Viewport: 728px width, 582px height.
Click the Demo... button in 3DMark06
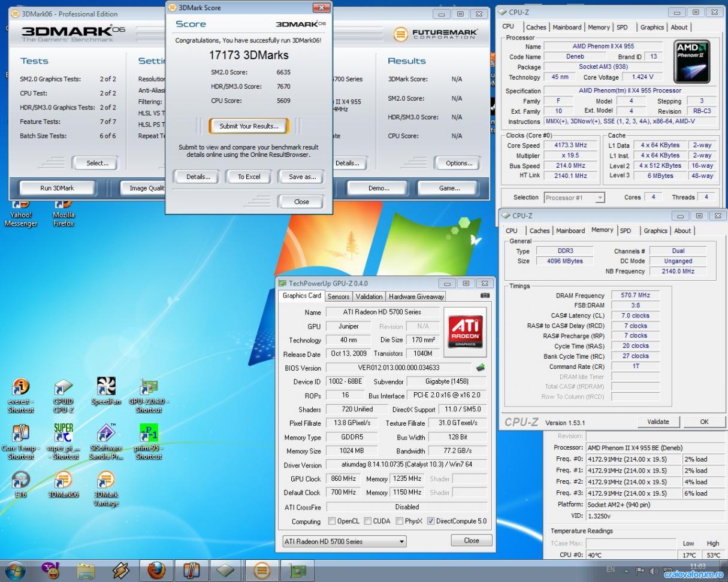[379, 188]
